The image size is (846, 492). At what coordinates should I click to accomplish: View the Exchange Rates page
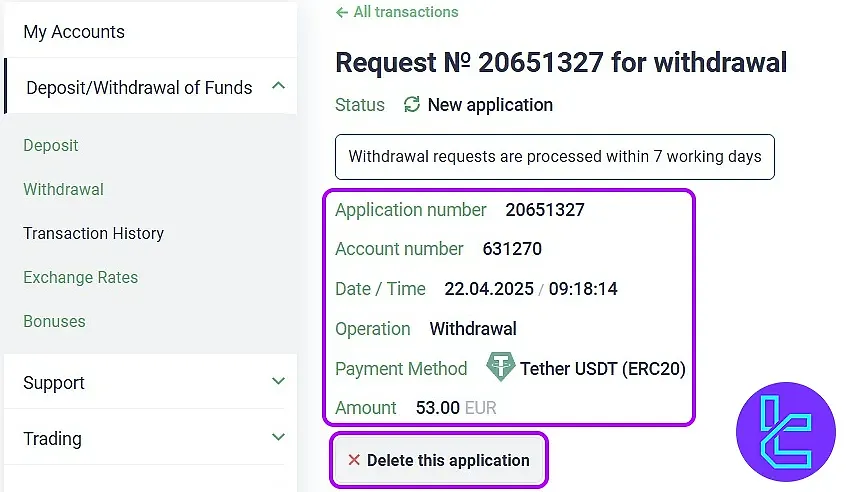point(81,277)
